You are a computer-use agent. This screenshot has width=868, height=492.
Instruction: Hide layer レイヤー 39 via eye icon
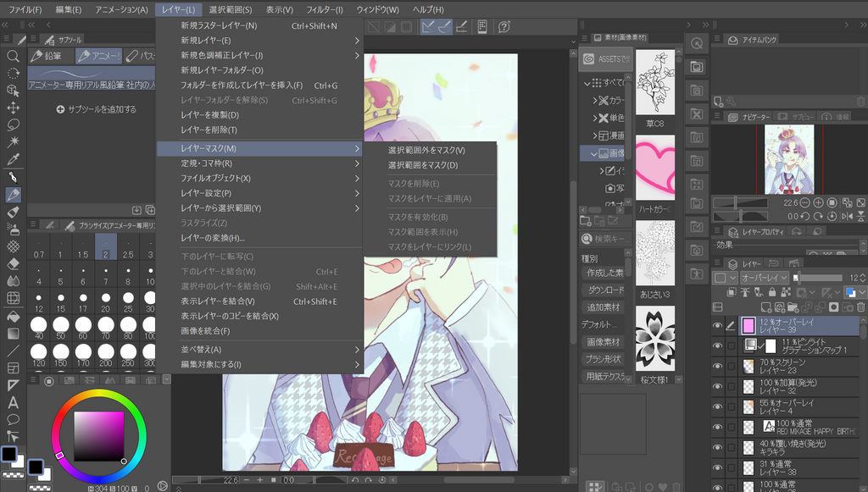pos(717,326)
